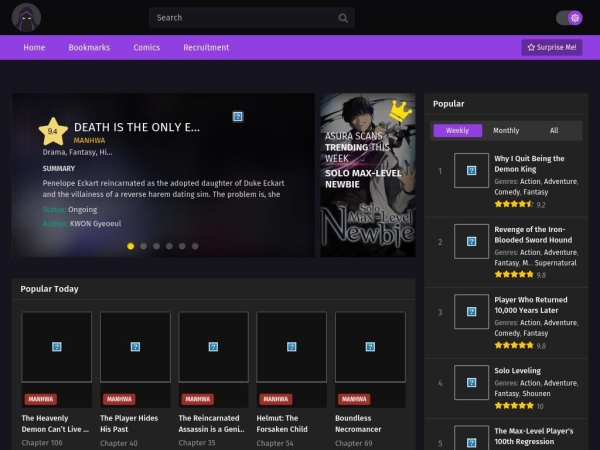Viewport: 600px width, 450px height.
Task: Click MANHWA badge under Reincarnated Assassin
Action: click(197, 399)
